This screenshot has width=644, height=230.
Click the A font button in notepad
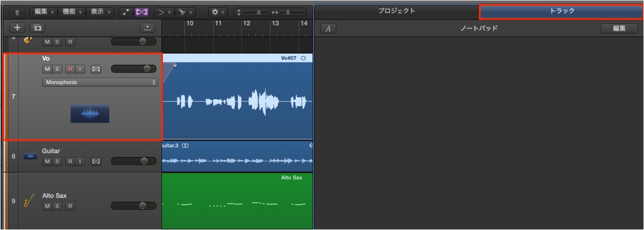[x=328, y=29]
